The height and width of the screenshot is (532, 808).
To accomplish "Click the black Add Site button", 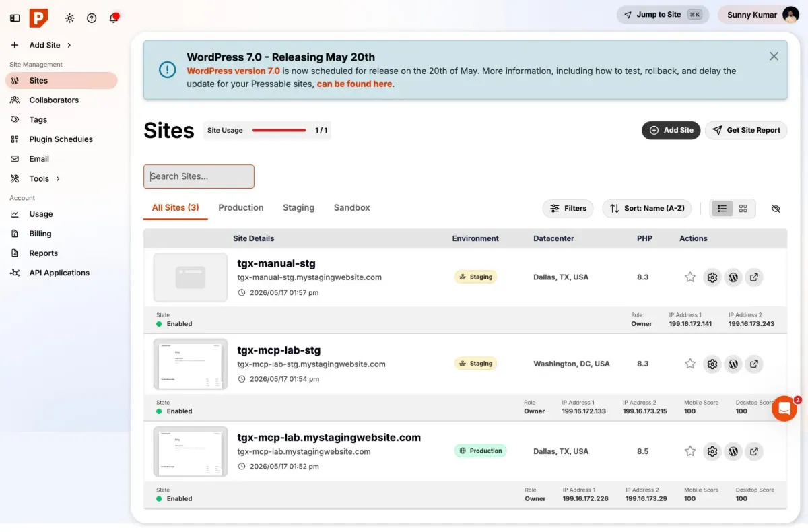I will (671, 130).
